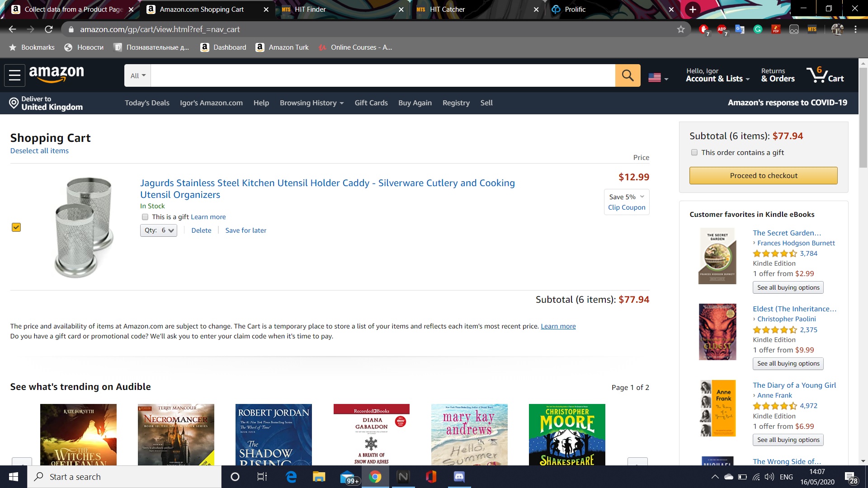
Task: Click the Windows 'Start a search' box
Action: 124,477
